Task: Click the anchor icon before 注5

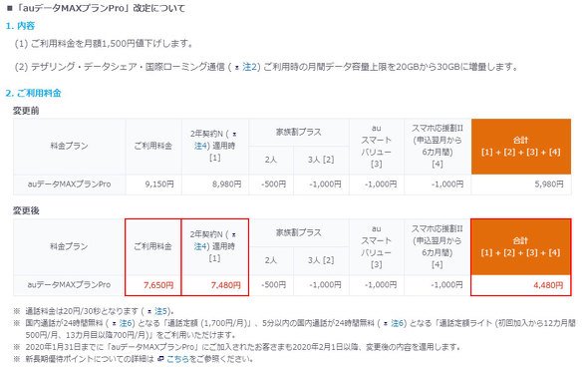Action: click(x=149, y=312)
